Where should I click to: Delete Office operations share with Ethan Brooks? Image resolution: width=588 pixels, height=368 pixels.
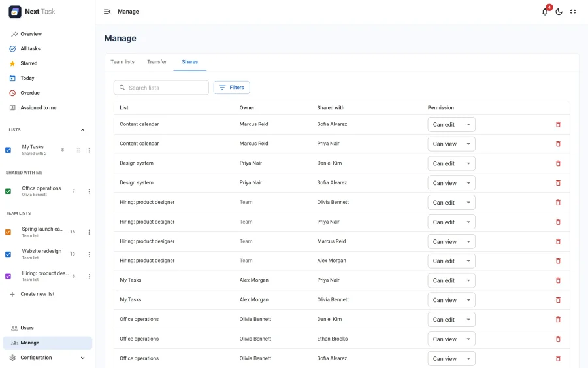coord(558,339)
